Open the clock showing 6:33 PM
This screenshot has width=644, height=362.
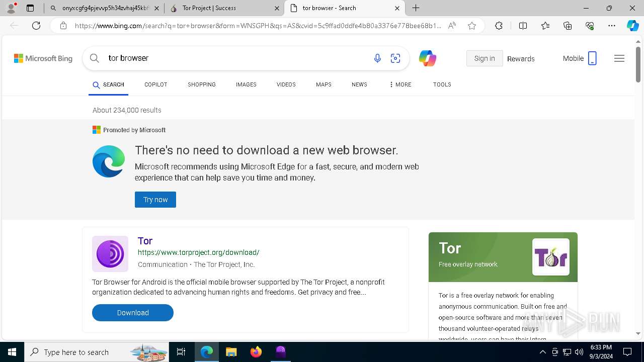pos(601,352)
